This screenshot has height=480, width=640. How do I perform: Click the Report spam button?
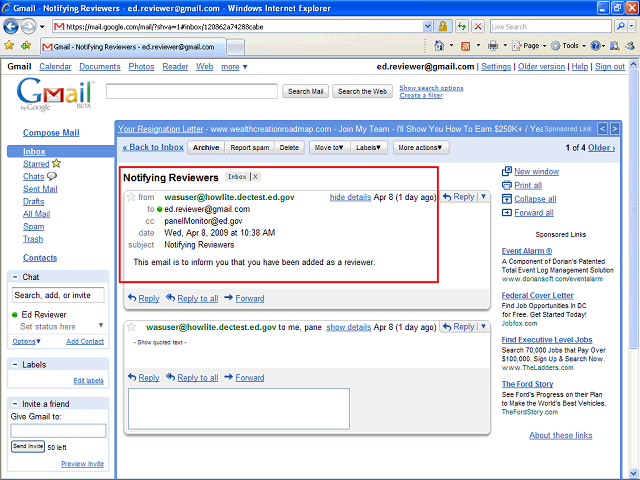coord(250,148)
